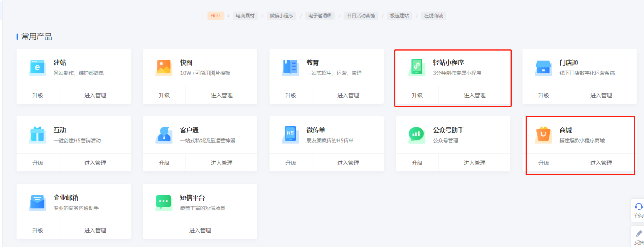
Task: Click the 门店通 store icon
Action: tap(543, 68)
